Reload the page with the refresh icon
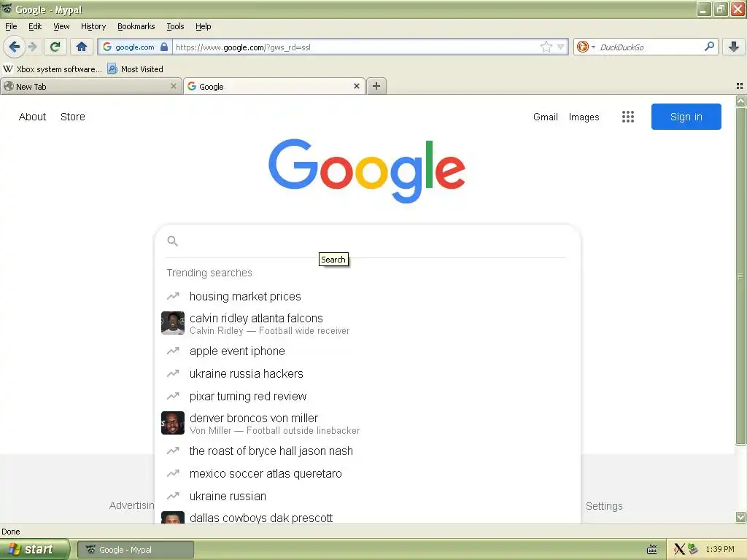Image resolution: width=747 pixels, height=560 pixels. coord(55,47)
